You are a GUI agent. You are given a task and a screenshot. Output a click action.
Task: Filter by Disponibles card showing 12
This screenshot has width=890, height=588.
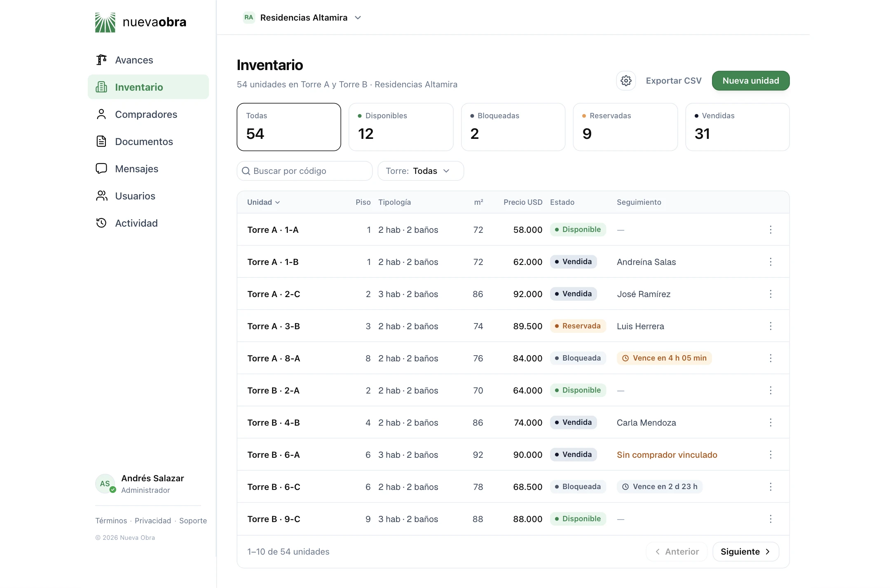(x=401, y=127)
